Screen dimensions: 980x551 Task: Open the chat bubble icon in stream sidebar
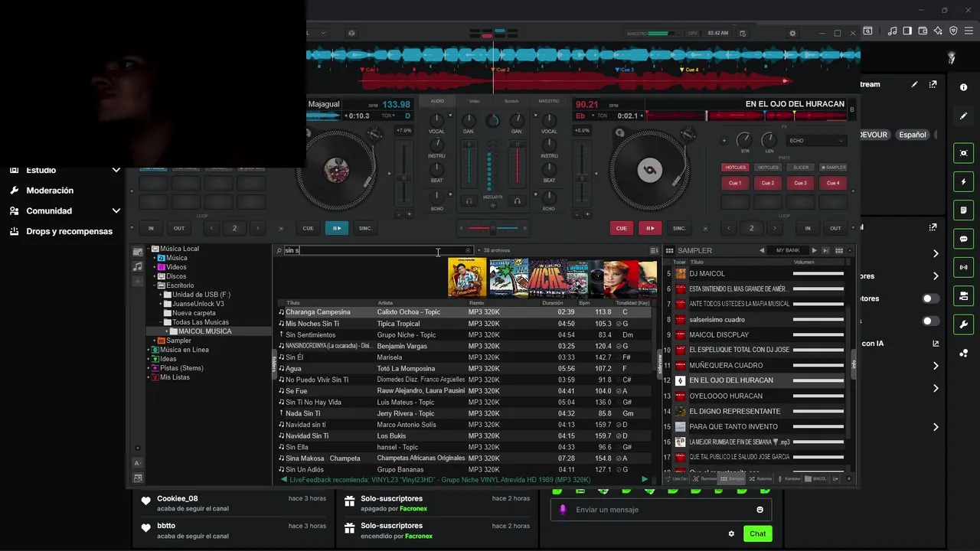[x=963, y=239]
